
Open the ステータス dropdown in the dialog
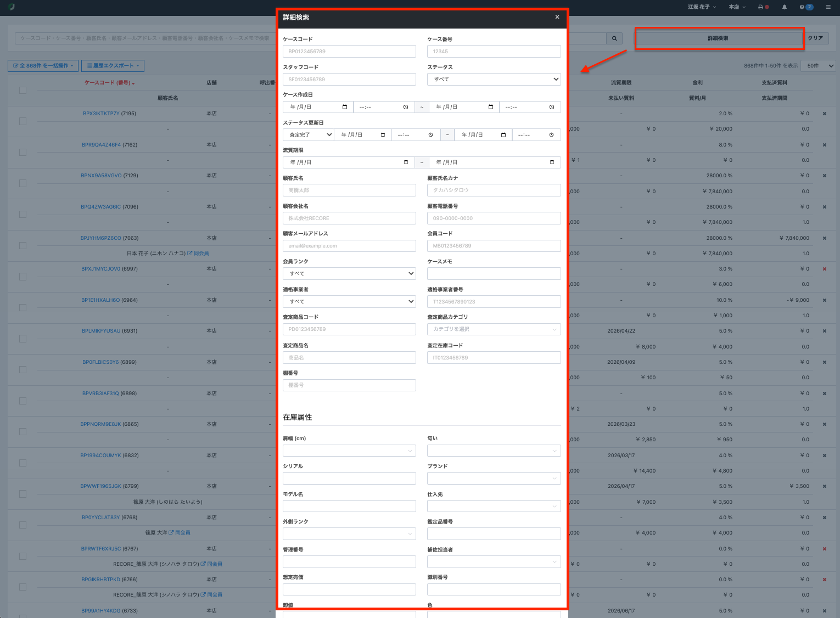(x=494, y=79)
